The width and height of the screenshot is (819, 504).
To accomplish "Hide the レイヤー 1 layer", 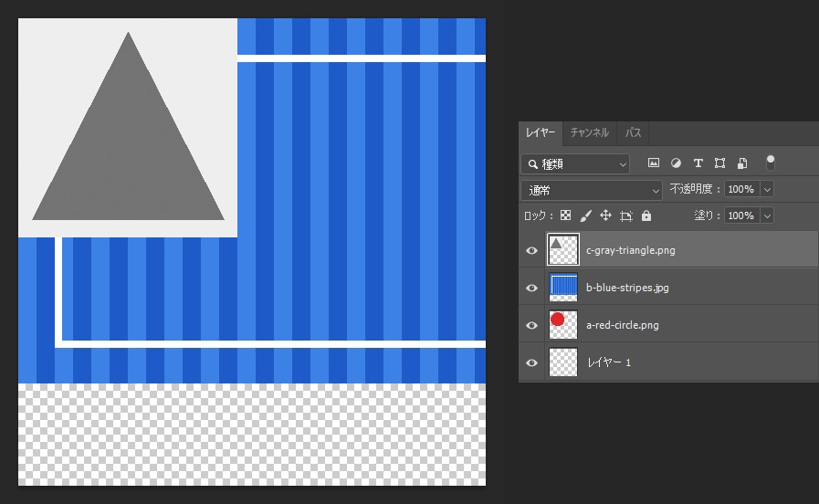I will 531,362.
